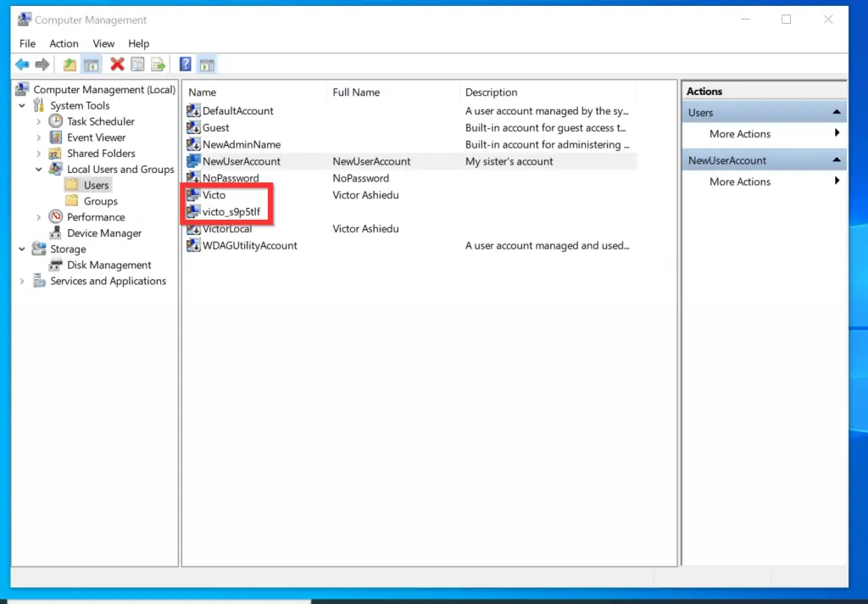Open Properties using the toolbar icon
The width and height of the screenshot is (868, 604).
point(136,64)
